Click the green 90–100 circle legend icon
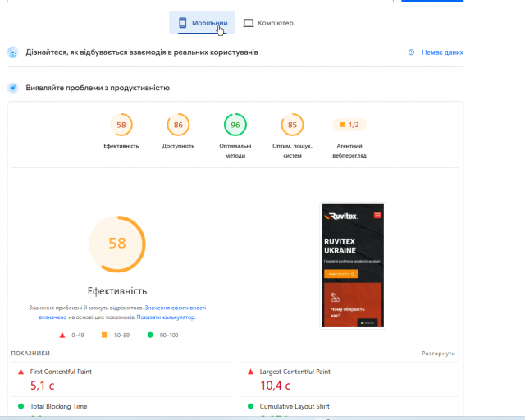The image size is (525, 420). 150,335
